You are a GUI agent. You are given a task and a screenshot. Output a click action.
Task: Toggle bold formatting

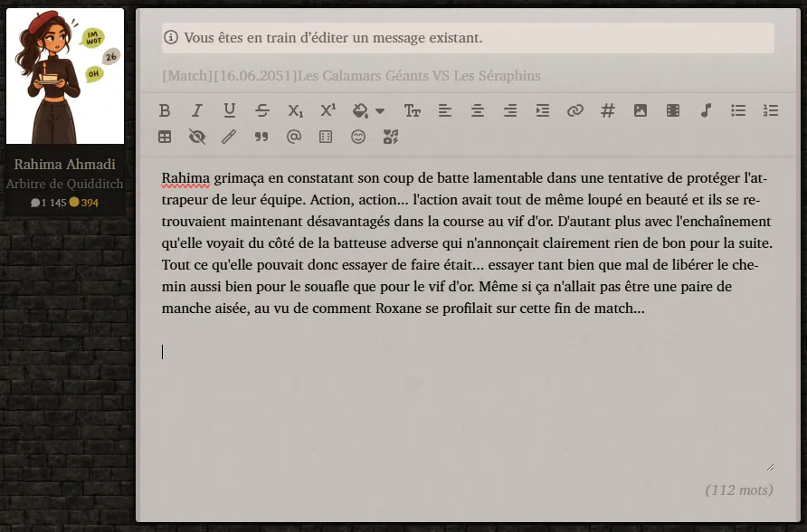tap(165, 110)
